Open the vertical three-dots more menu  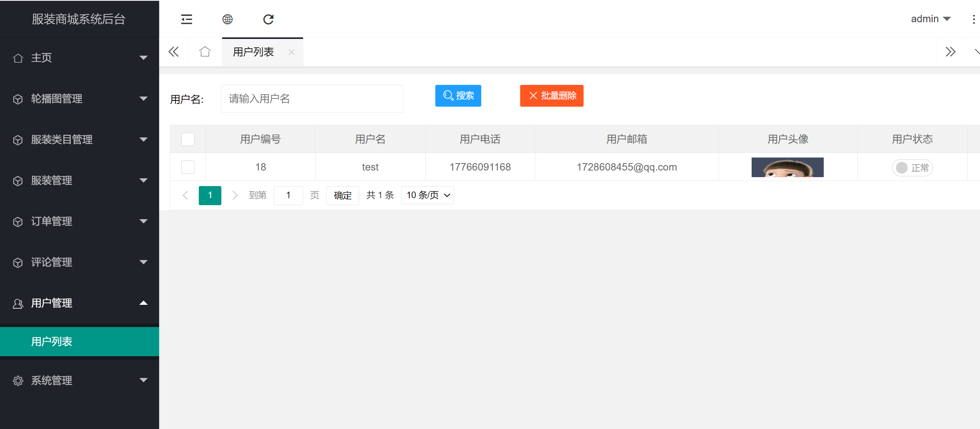tap(973, 19)
